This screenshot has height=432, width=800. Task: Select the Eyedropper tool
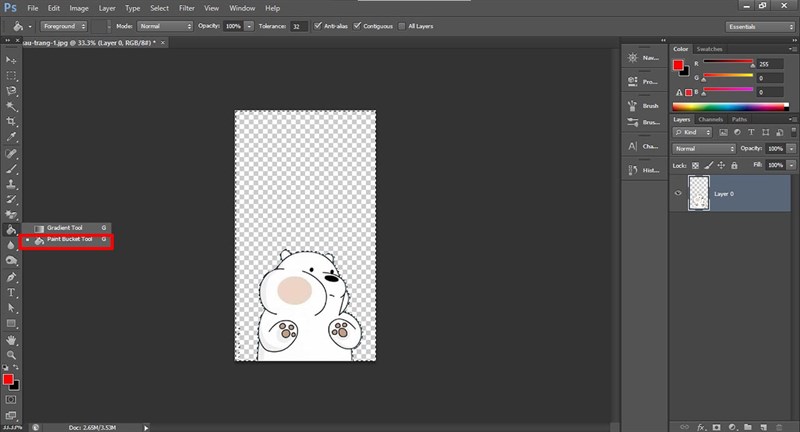[x=11, y=137]
